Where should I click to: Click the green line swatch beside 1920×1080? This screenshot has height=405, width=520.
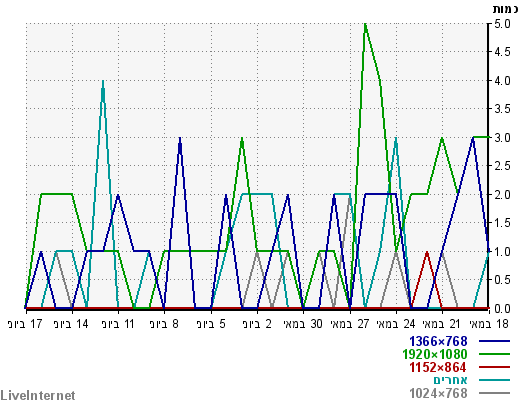coord(494,354)
